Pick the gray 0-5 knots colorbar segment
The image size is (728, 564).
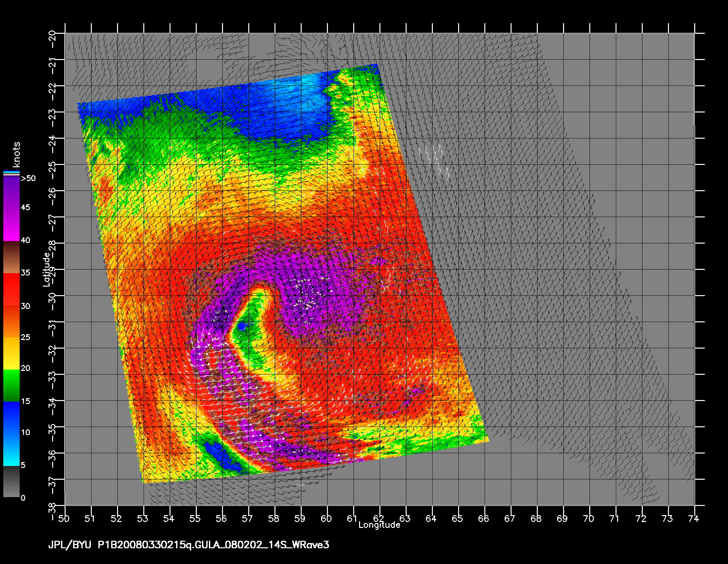point(11,481)
